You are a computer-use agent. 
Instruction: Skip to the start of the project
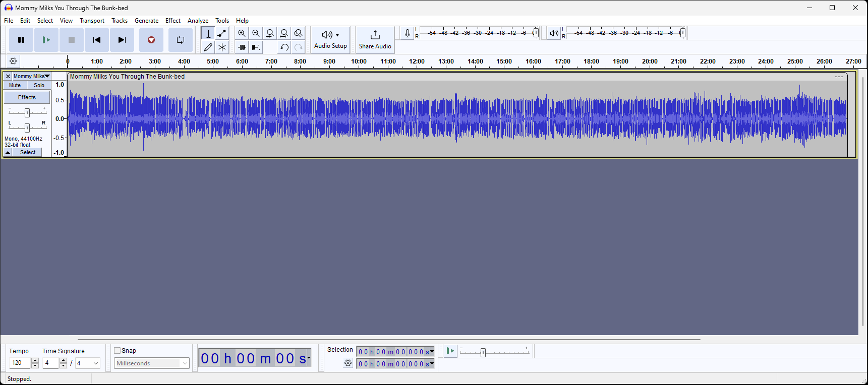click(97, 40)
